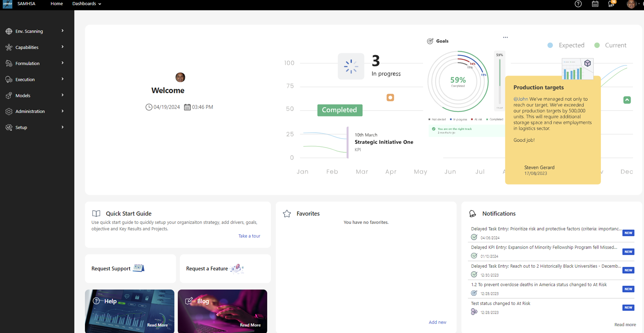Click the calendar icon in the top bar
644x333 pixels.
pos(595,4)
